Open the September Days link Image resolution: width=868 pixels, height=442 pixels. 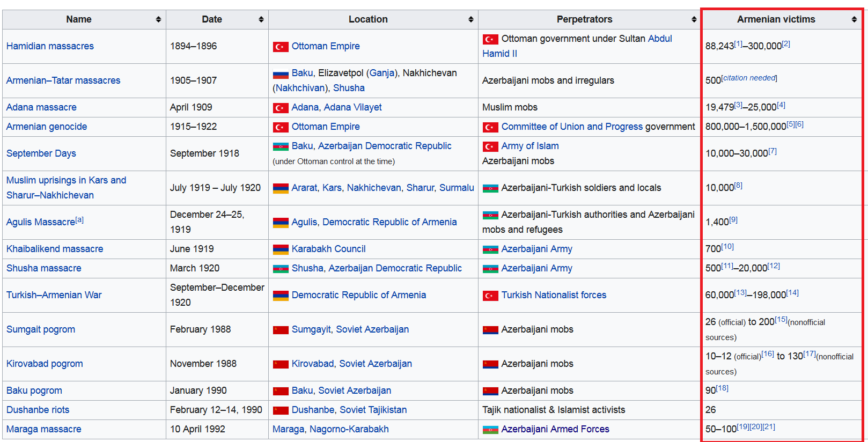(x=41, y=153)
